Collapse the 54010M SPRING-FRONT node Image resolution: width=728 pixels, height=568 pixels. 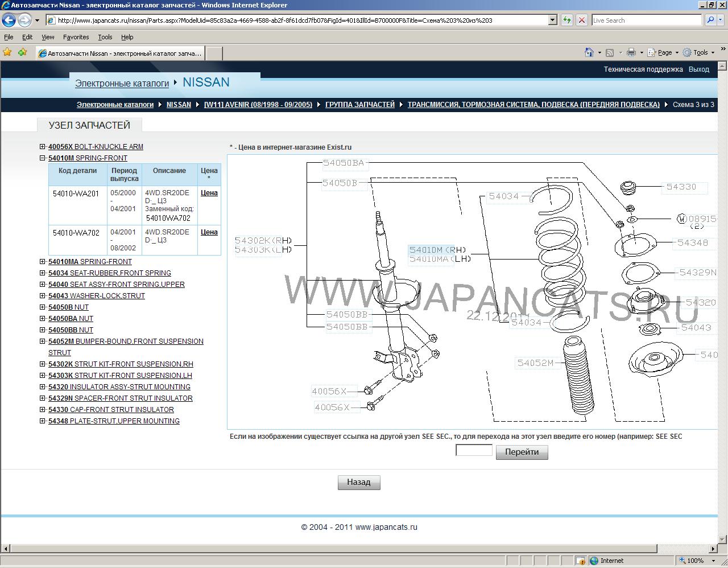pyautogui.click(x=43, y=158)
